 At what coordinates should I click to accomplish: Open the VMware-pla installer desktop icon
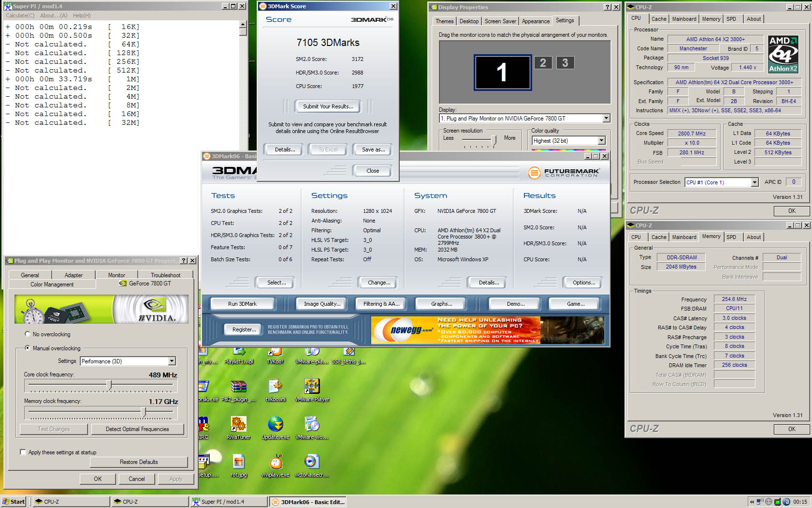coord(312,356)
